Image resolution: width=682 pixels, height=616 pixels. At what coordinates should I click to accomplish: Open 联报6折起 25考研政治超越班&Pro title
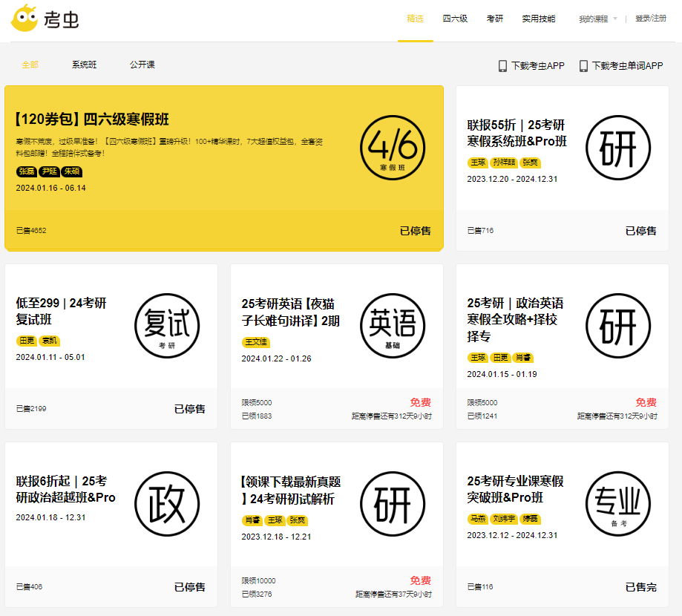click(66, 489)
